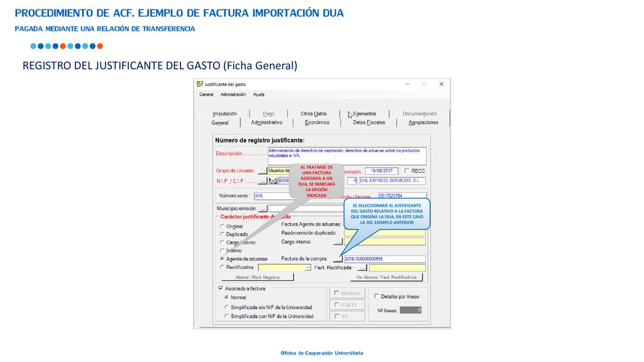Open the N.I.F. / C.I.F. lookup button

(262, 180)
